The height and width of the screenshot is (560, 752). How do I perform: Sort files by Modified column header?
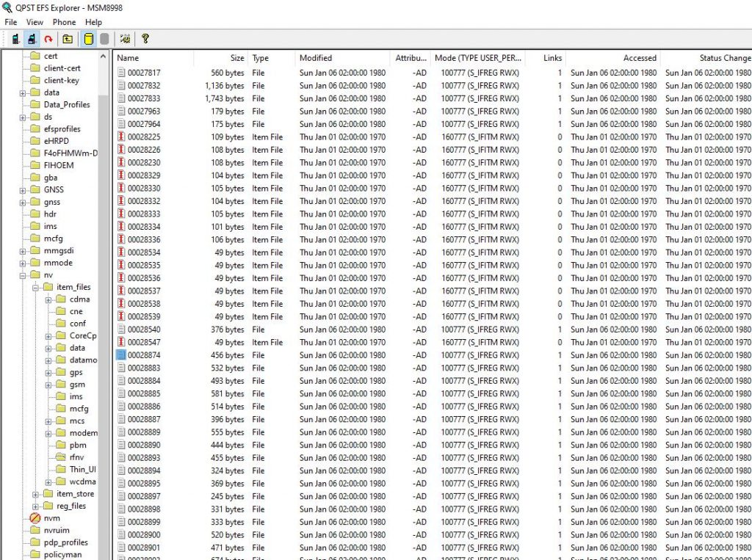(x=316, y=58)
